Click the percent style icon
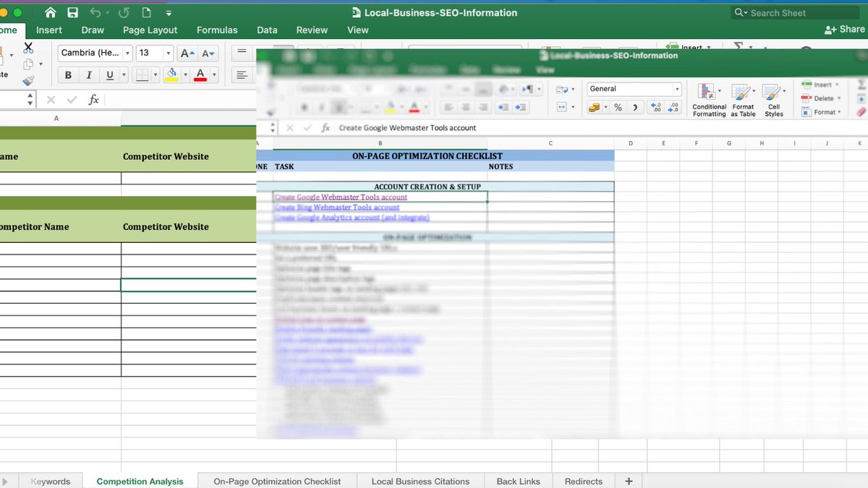This screenshot has height=488, width=868. click(x=618, y=107)
